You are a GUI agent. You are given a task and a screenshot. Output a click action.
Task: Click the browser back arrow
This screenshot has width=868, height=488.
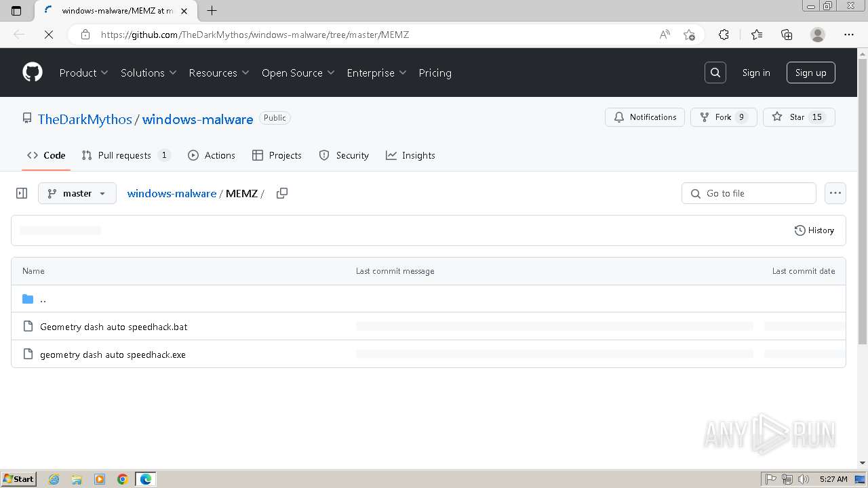(19, 35)
